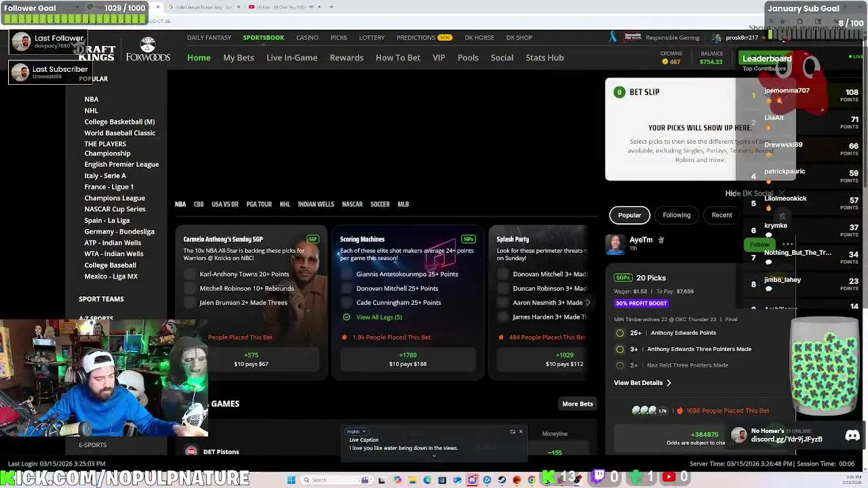868x488 pixels.
Task: Select the Following feed tab
Action: 676,215
